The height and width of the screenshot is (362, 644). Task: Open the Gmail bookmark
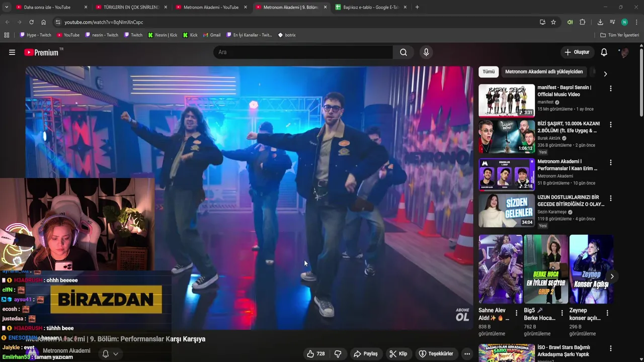click(212, 35)
